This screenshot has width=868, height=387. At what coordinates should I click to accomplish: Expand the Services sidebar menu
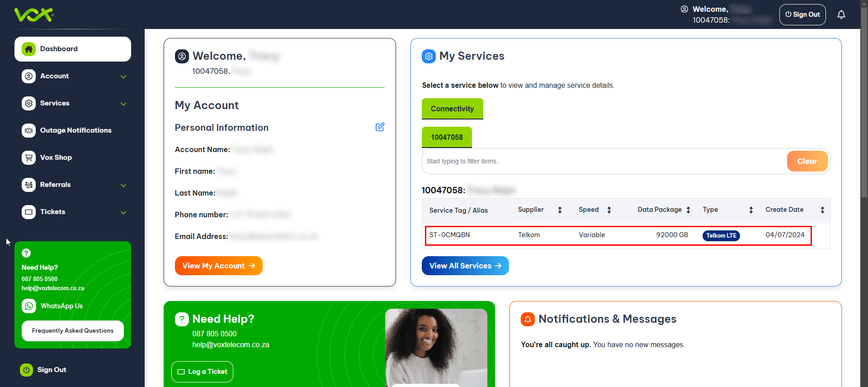tap(123, 104)
